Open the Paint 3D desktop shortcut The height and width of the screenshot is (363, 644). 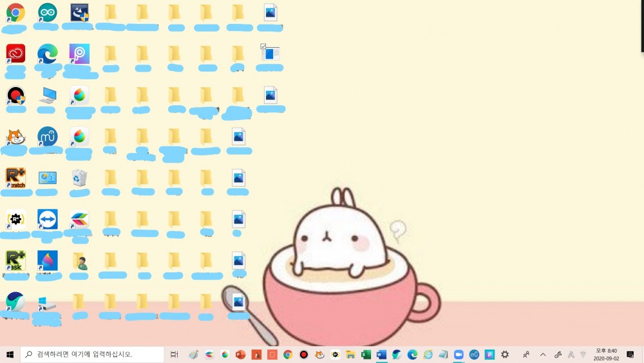pos(47,260)
